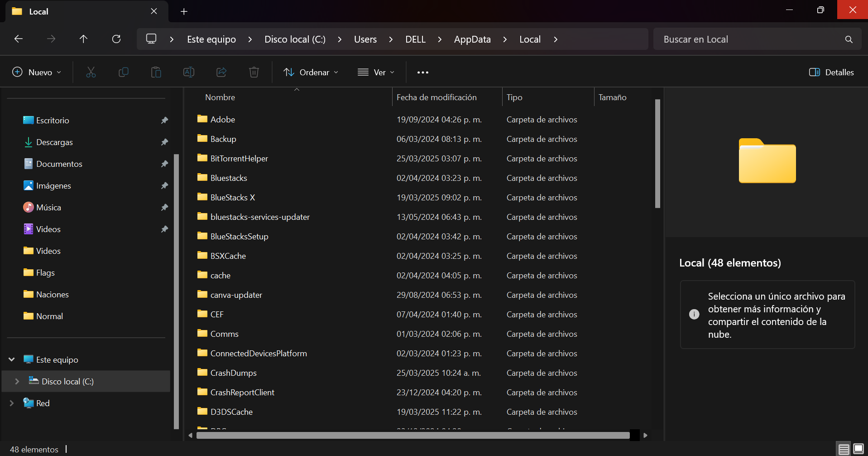Screen dimensions: 868x456
Task: Switch to large thumbnails view icon in status bar
Action: click(858, 449)
